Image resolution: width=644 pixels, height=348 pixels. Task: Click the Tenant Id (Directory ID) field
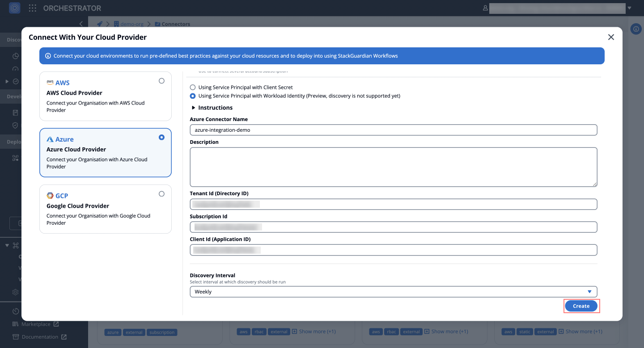pyautogui.click(x=394, y=204)
